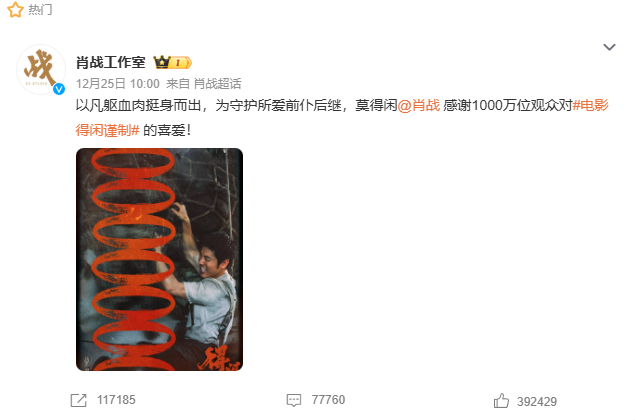Click the red 得闲 title logo on the poster
The height and width of the screenshot is (420, 635).
(221, 358)
